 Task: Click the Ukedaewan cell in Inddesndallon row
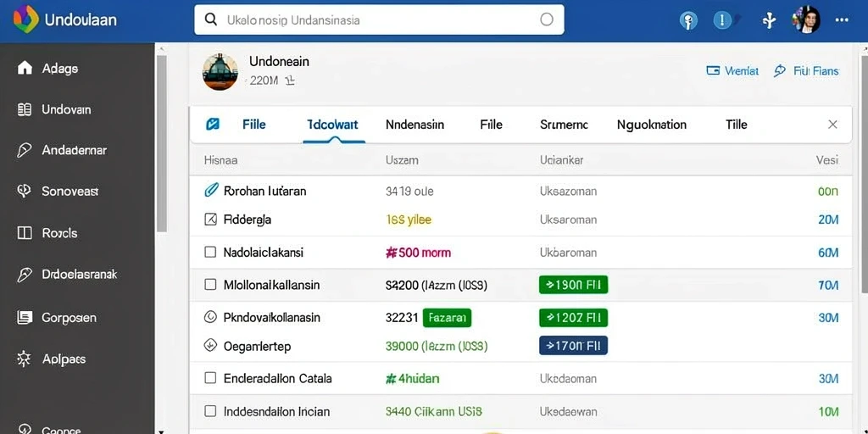[x=568, y=411]
